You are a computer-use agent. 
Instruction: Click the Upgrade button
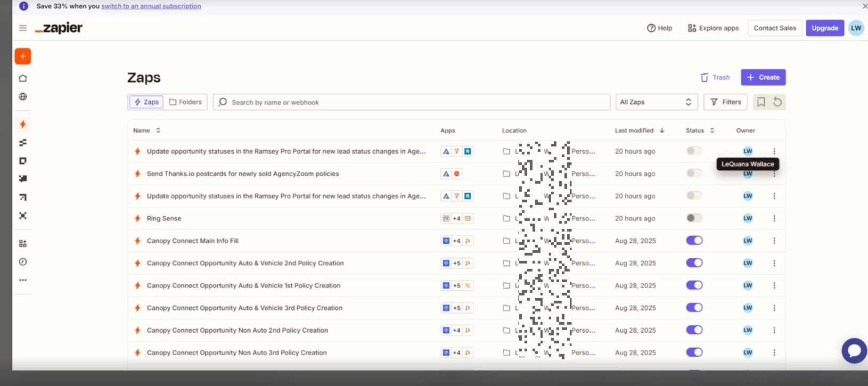824,28
